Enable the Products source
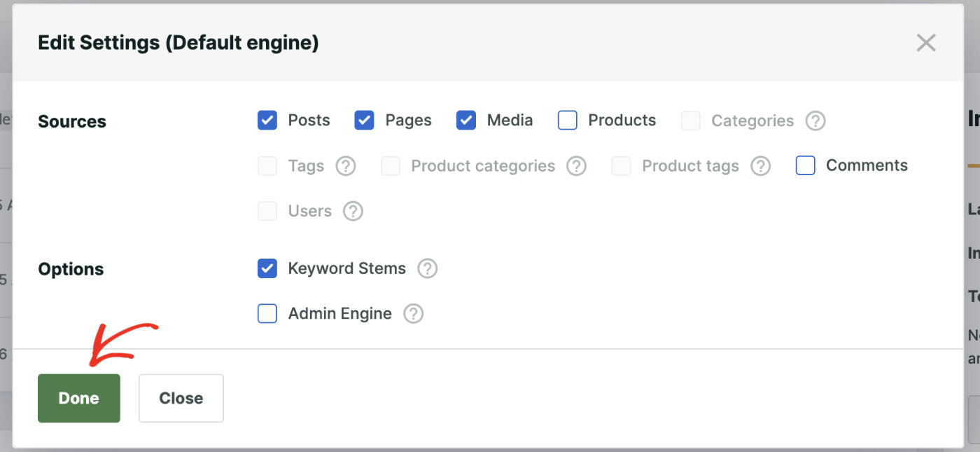 point(567,121)
